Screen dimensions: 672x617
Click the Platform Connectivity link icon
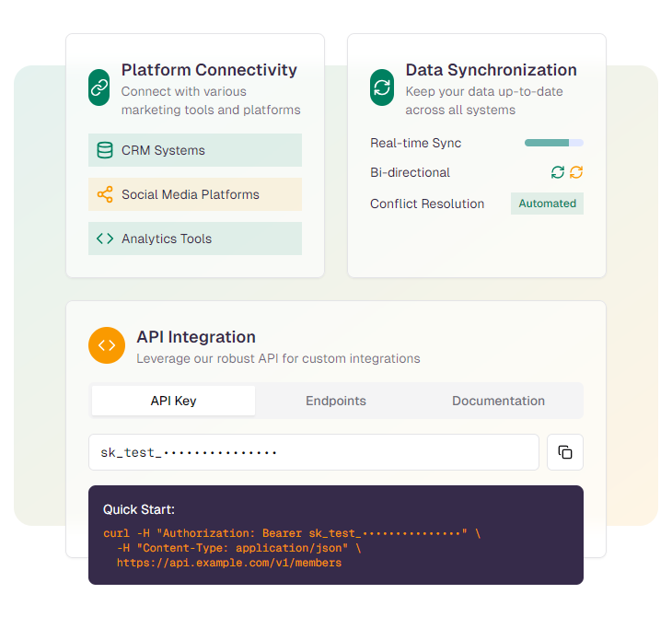click(99, 87)
